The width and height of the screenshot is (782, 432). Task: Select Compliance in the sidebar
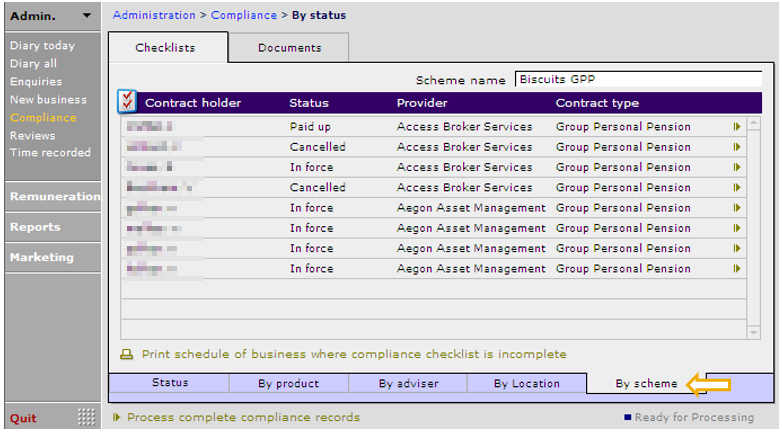pos(43,117)
